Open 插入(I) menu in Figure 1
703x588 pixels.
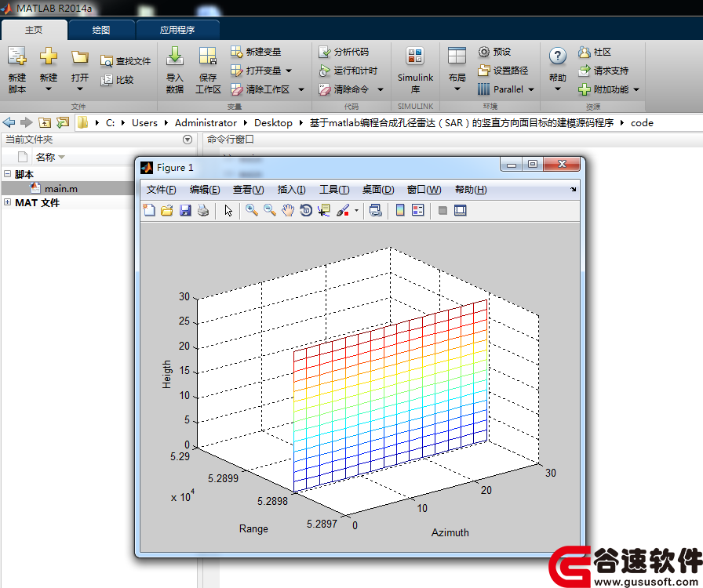291,190
